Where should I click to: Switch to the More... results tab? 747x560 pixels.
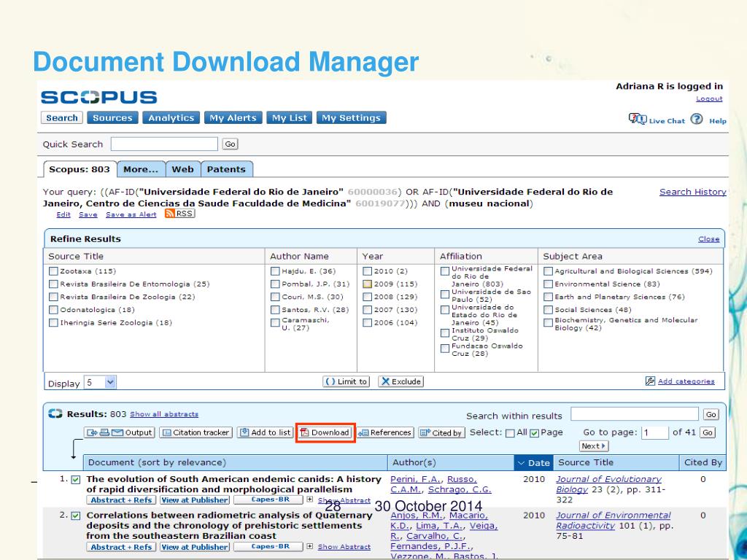point(141,169)
